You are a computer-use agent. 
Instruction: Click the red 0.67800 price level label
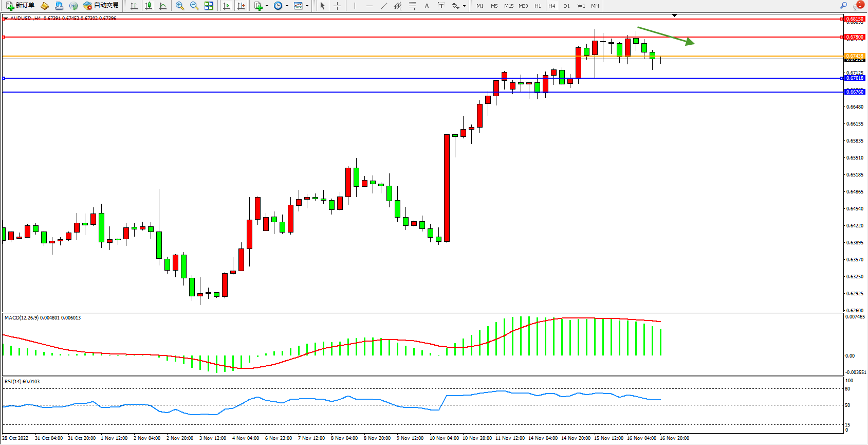[855, 37]
